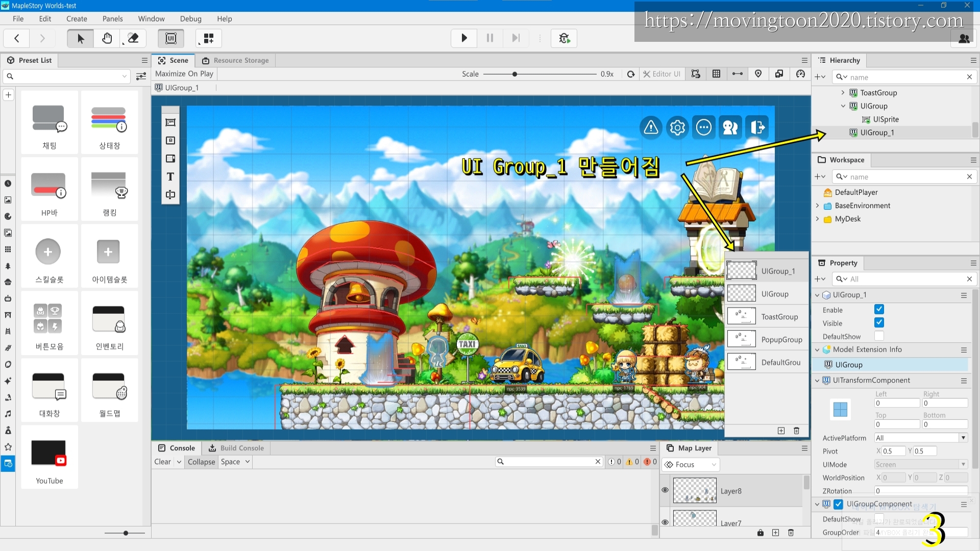Open the ActivePlatform dropdown
This screenshot has height=551, width=980.
click(x=921, y=438)
